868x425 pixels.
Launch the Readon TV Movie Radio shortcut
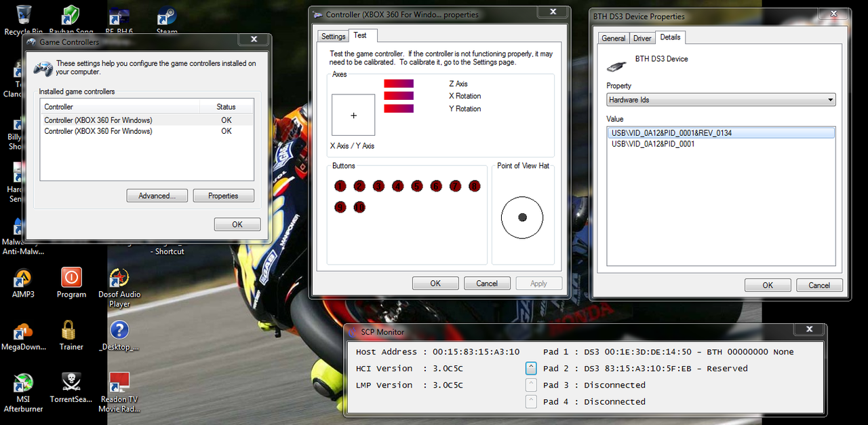tap(119, 383)
